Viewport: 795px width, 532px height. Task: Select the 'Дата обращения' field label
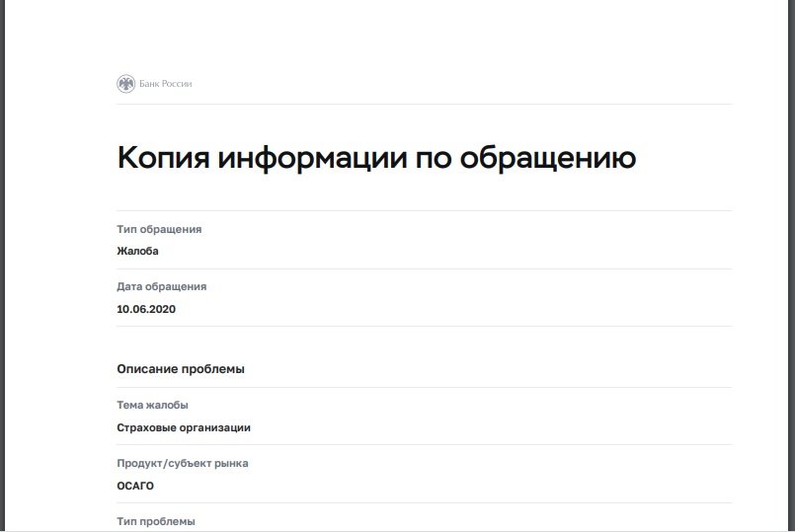(161, 286)
